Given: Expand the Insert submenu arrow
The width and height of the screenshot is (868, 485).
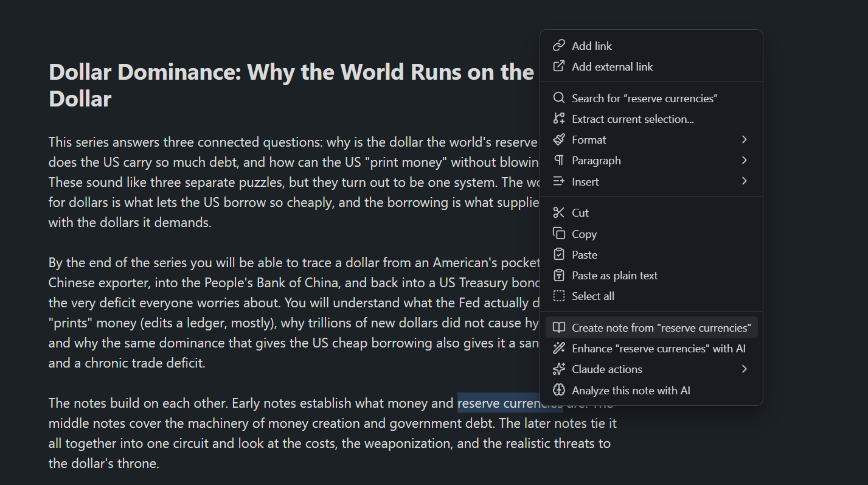Looking at the screenshot, I should (744, 181).
